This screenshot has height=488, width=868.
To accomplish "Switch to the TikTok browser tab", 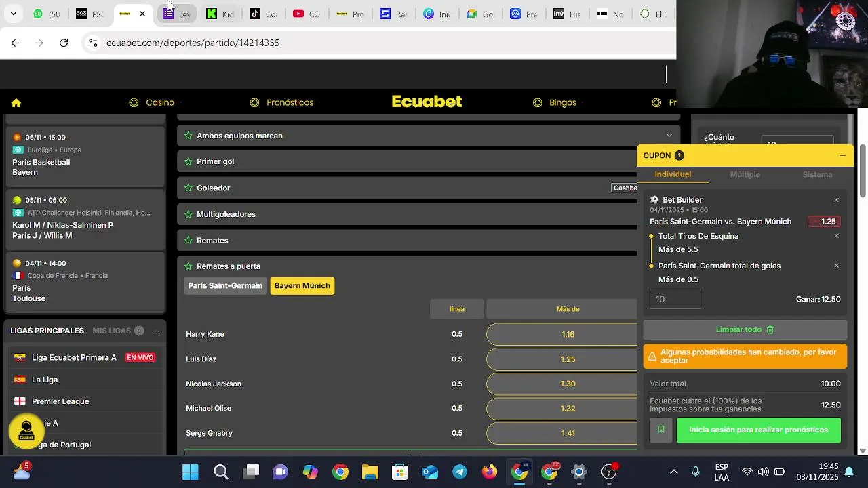I will (262, 14).
